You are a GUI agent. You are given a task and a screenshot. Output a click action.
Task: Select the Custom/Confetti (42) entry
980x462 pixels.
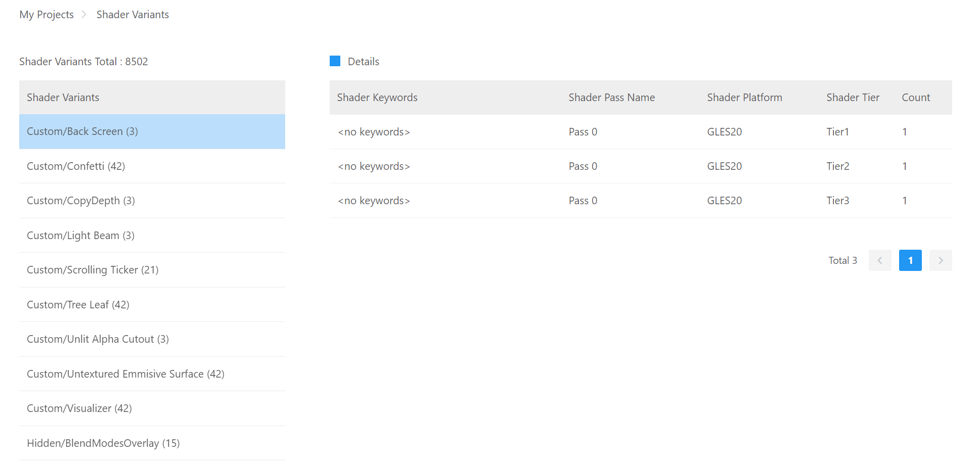click(76, 166)
